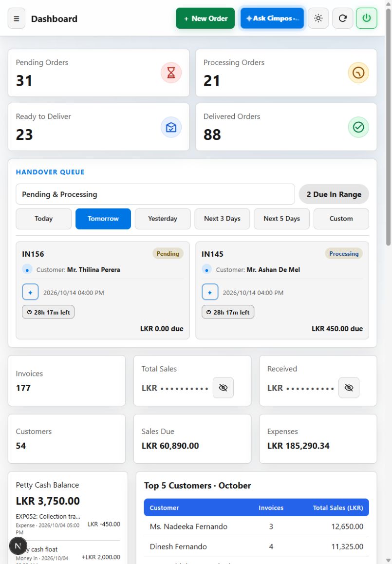Select the Next 3 Days tab
The image size is (392, 564).
point(222,219)
